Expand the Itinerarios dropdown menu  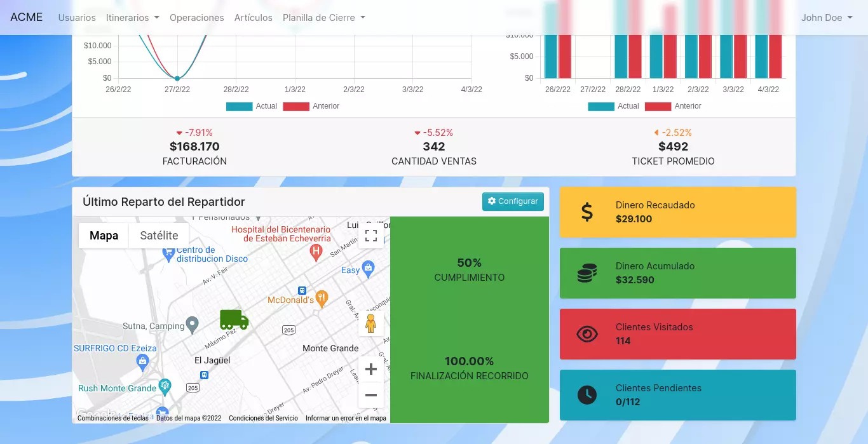pyautogui.click(x=133, y=17)
